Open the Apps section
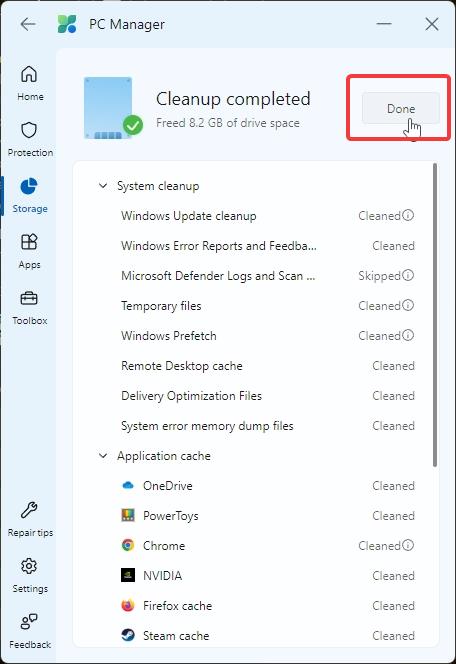 tap(30, 251)
